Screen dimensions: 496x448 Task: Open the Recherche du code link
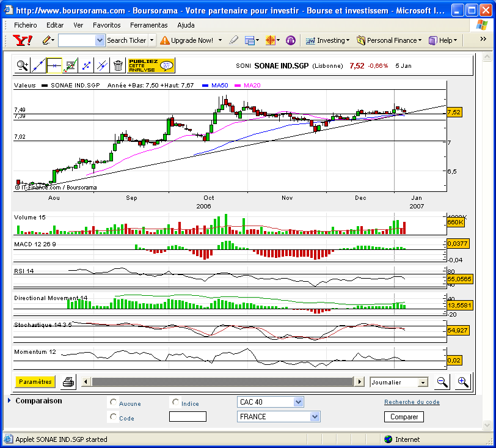412,402
